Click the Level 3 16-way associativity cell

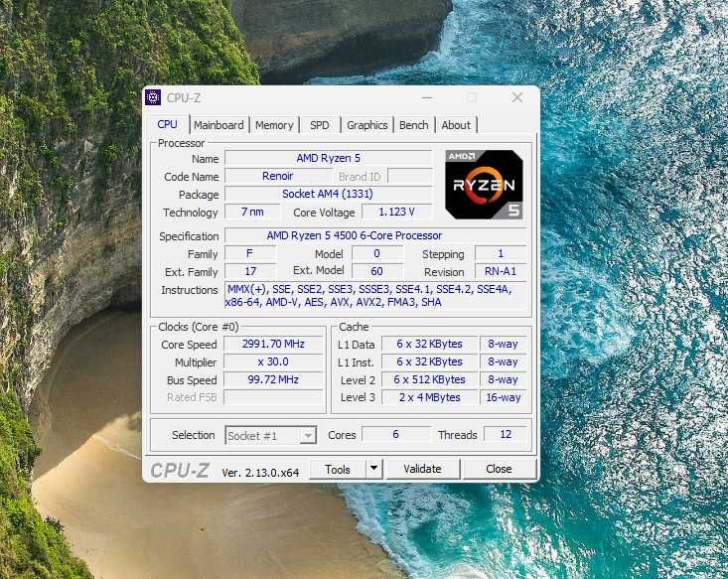pyautogui.click(x=504, y=397)
